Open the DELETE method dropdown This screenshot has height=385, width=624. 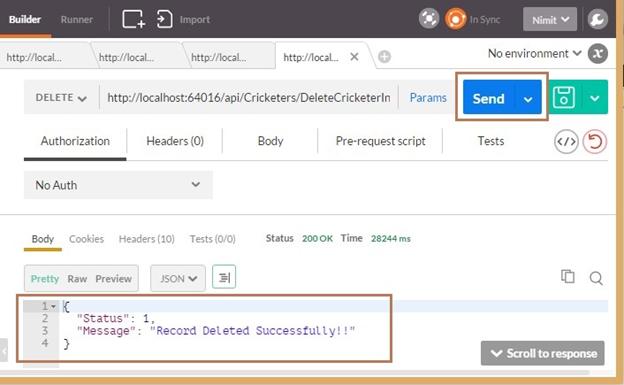coord(61,98)
